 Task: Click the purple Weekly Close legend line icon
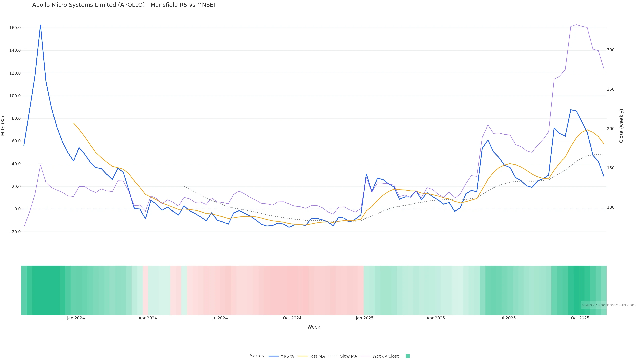pyautogui.click(x=366, y=356)
